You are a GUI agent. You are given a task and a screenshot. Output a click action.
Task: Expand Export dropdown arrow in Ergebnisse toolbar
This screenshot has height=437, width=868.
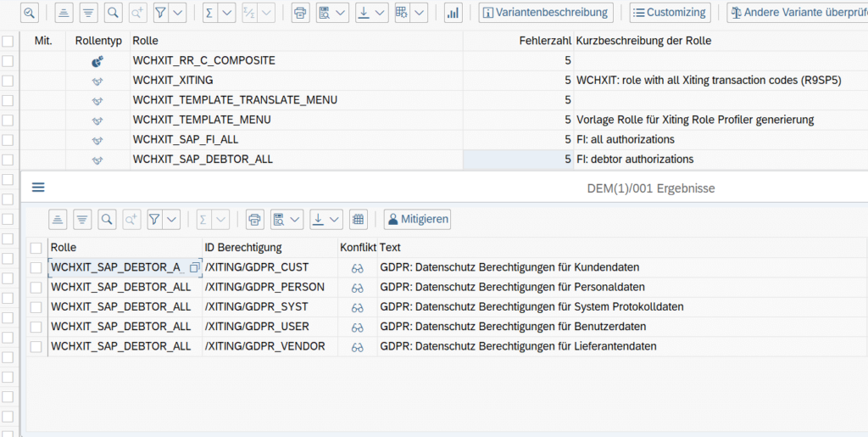(x=334, y=219)
